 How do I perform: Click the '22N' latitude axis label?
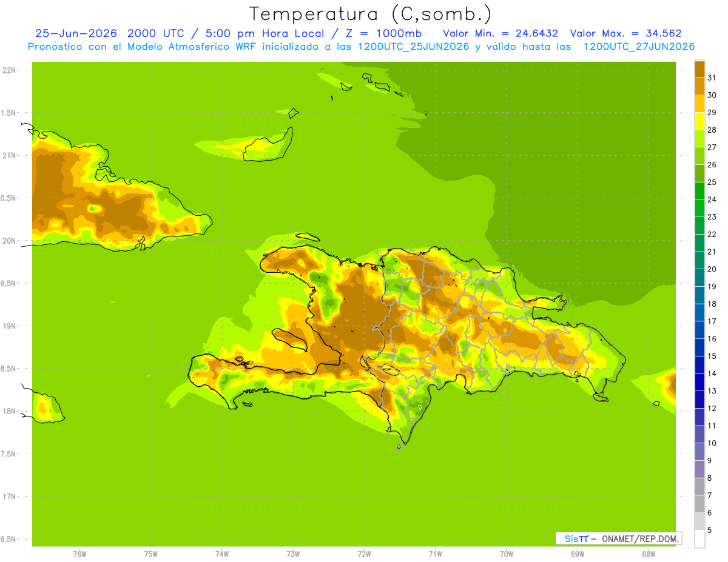(x=8, y=70)
